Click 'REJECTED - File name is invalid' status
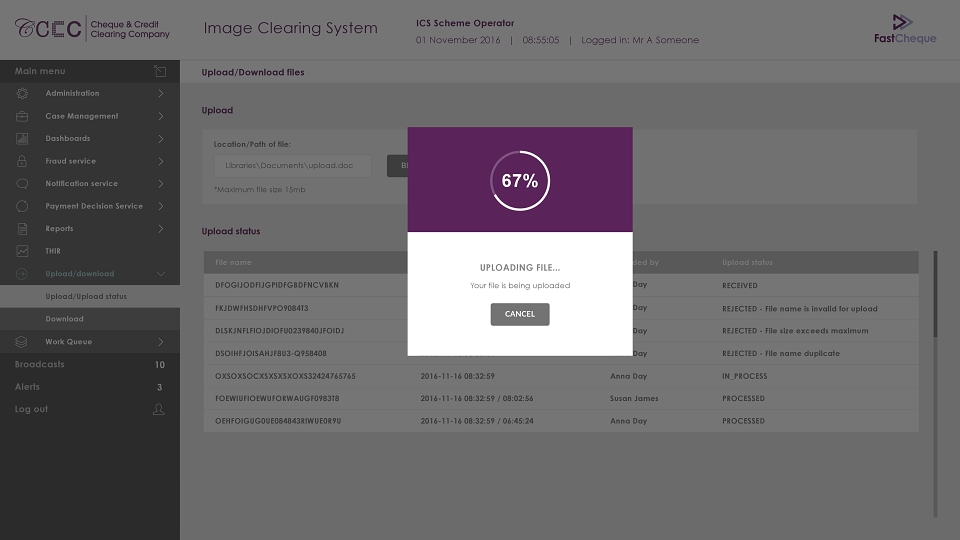The image size is (960, 540). tap(800, 309)
